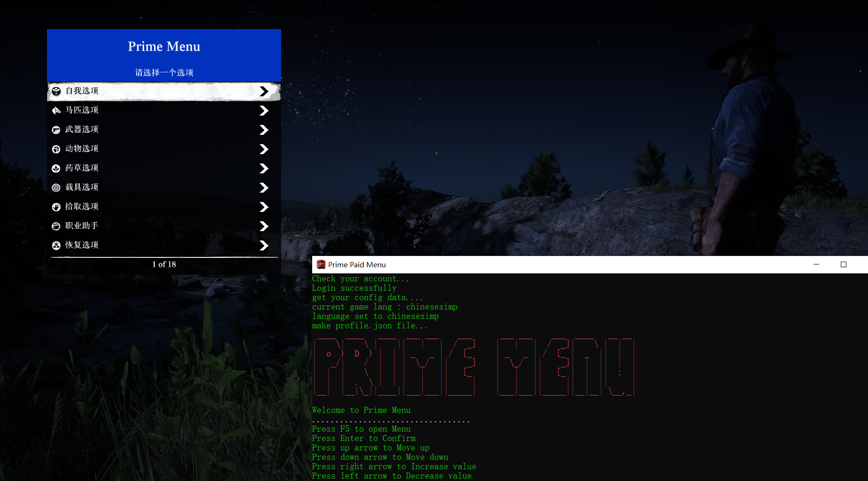Click 'Press left arrow to Decrease value' line
The height and width of the screenshot is (481, 868).
pos(392,476)
